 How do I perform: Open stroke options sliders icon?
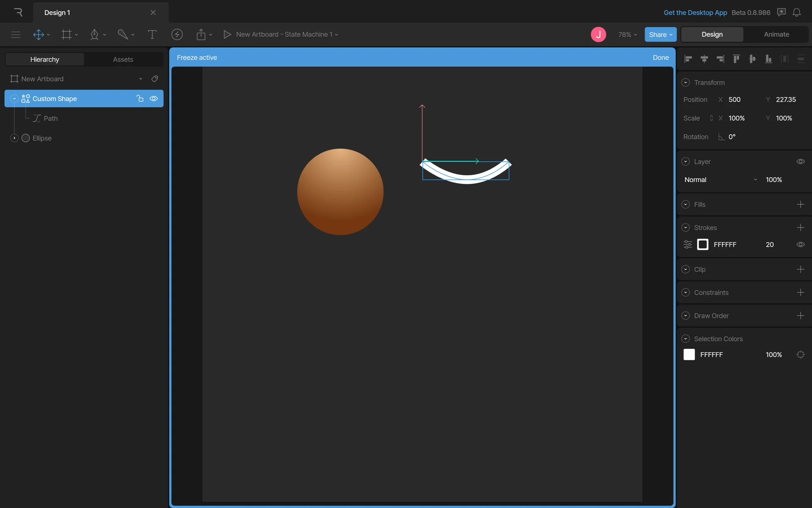click(688, 245)
